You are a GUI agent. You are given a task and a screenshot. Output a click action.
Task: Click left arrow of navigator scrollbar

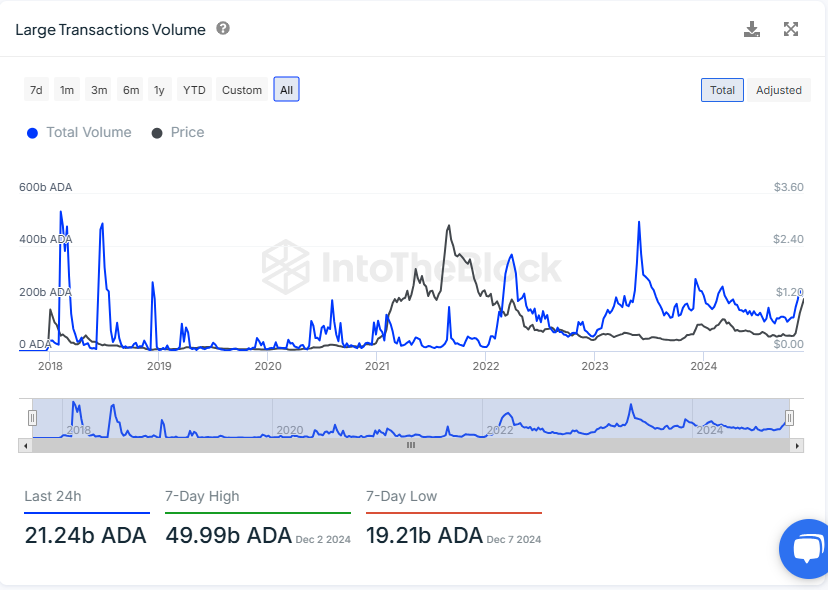25,446
